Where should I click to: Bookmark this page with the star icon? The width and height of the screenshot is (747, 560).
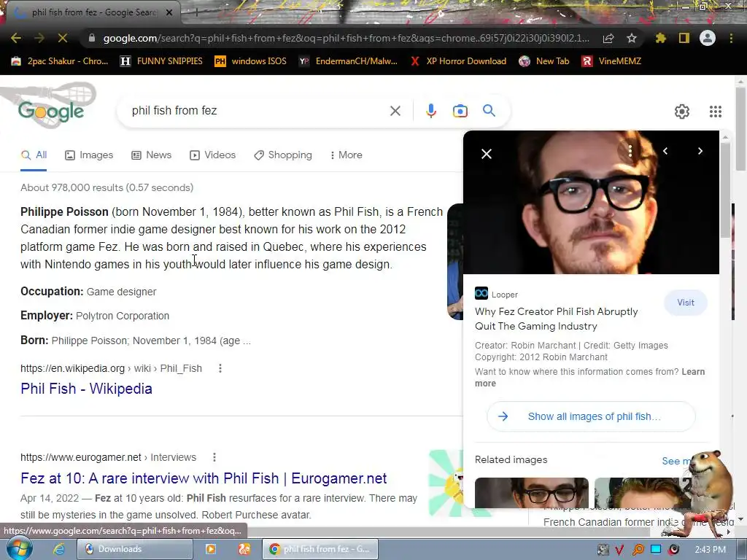[x=632, y=38]
